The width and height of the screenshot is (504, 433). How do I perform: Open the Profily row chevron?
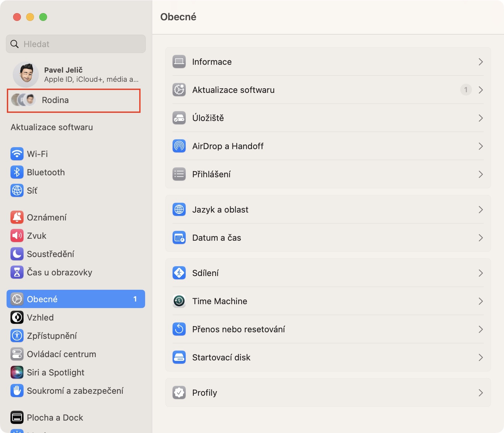(x=480, y=393)
